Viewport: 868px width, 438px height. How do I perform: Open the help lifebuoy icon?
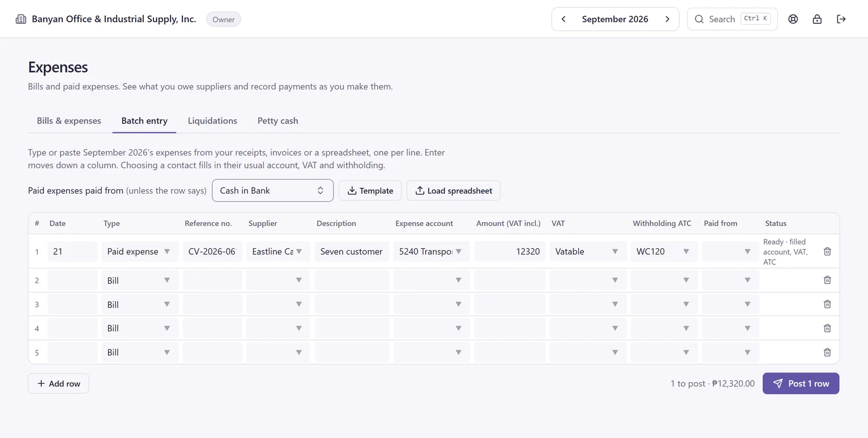(793, 19)
